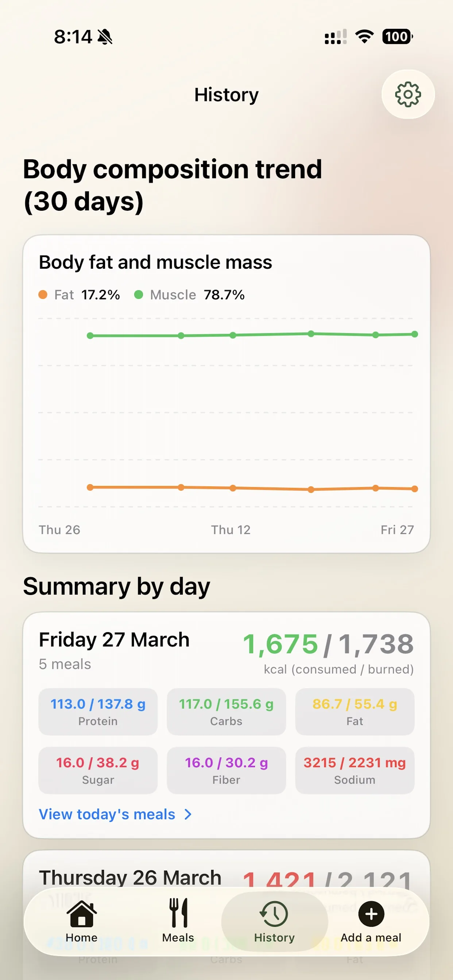Tap the History clock icon
The height and width of the screenshot is (980, 453).
tap(274, 912)
